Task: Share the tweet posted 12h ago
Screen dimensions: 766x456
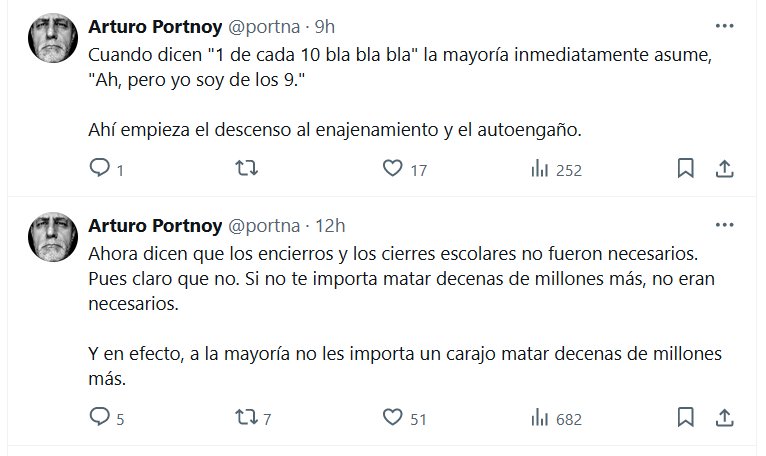Action: 722,417
